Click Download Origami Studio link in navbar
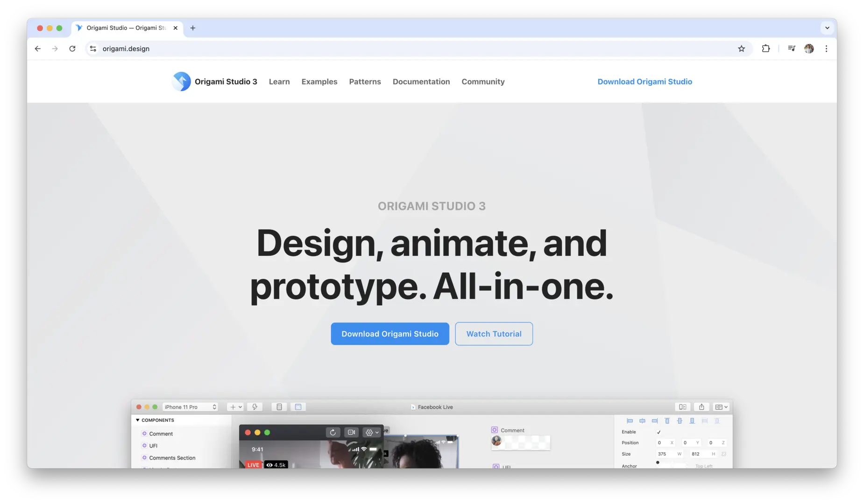 click(644, 82)
